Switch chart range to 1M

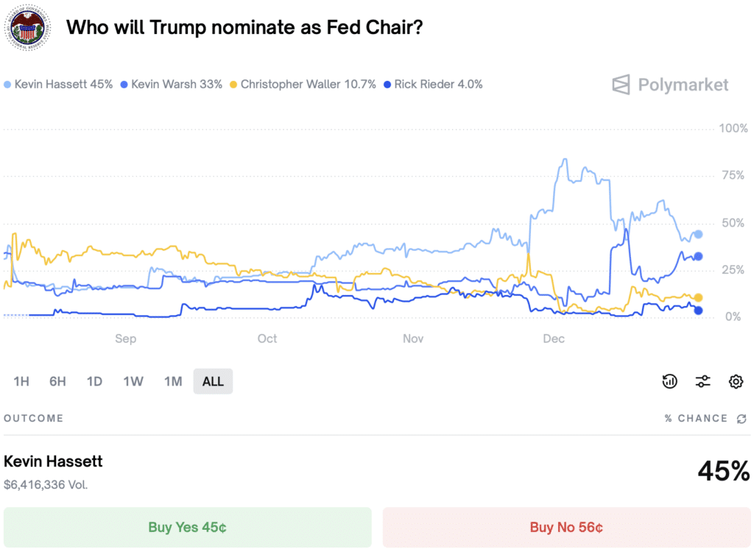(173, 381)
